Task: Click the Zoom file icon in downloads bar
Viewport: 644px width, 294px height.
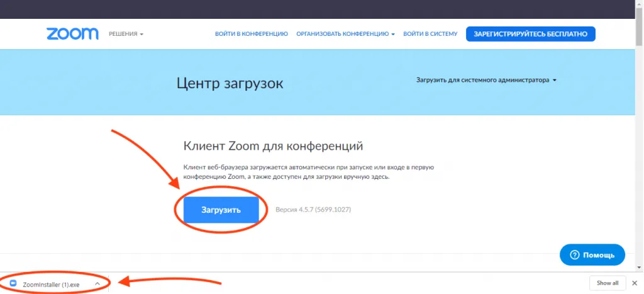Action: point(13,284)
